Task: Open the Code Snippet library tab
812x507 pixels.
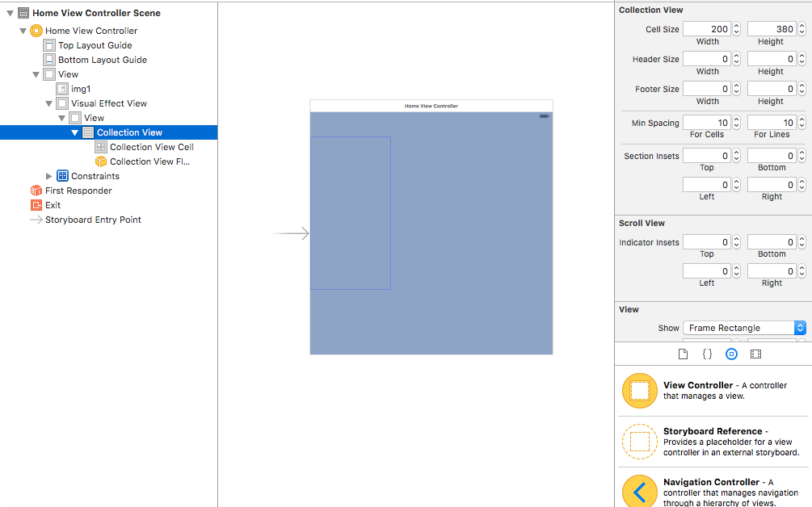Action: coord(707,354)
